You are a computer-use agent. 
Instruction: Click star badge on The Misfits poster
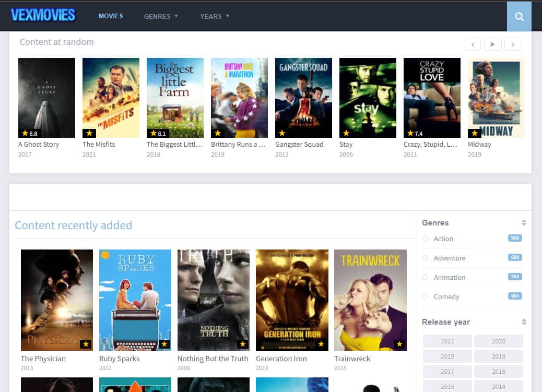[x=89, y=134]
